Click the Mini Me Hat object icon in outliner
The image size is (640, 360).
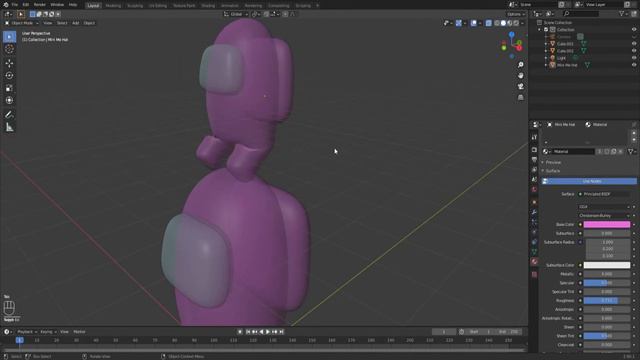click(552, 65)
